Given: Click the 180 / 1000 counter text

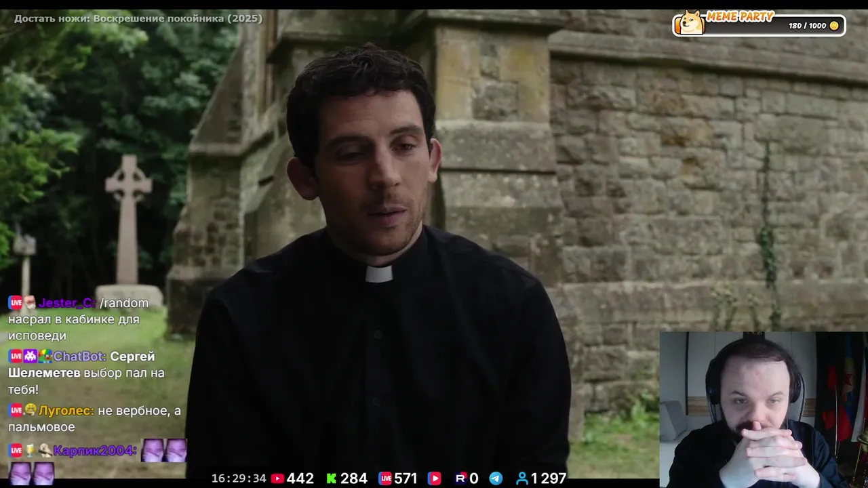Looking at the screenshot, I should (x=807, y=26).
